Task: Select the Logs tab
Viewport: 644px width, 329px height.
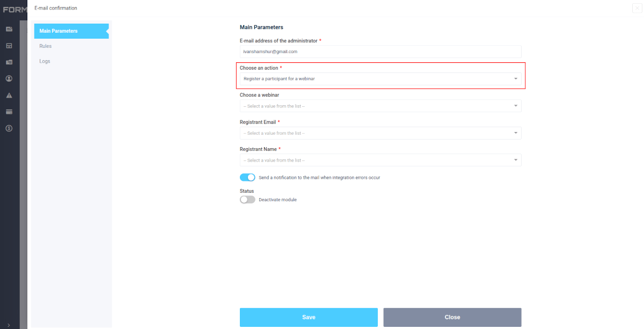Action: tap(45, 61)
